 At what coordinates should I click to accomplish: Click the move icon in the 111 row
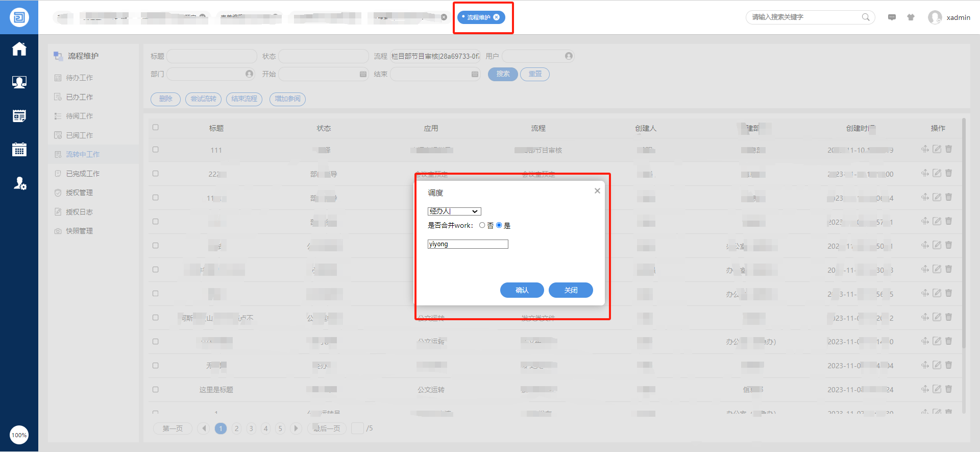925,149
